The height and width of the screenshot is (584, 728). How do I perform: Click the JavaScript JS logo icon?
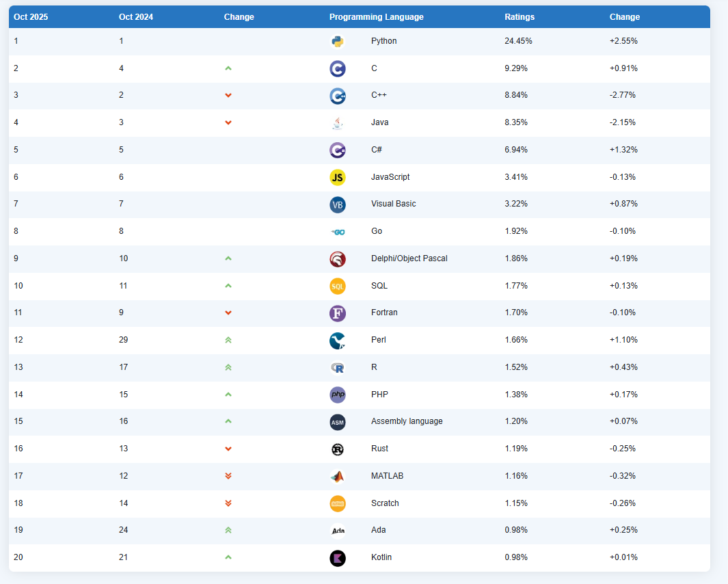[337, 177]
